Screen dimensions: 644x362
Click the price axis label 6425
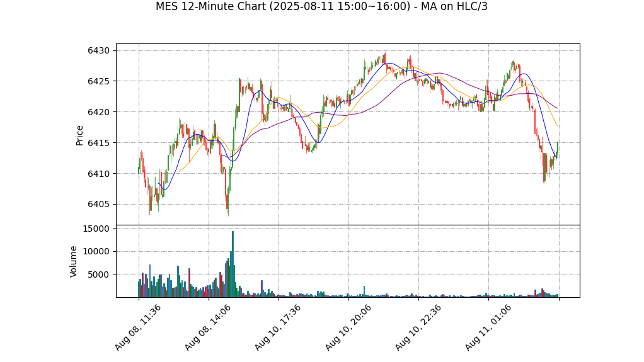[98, 81]
